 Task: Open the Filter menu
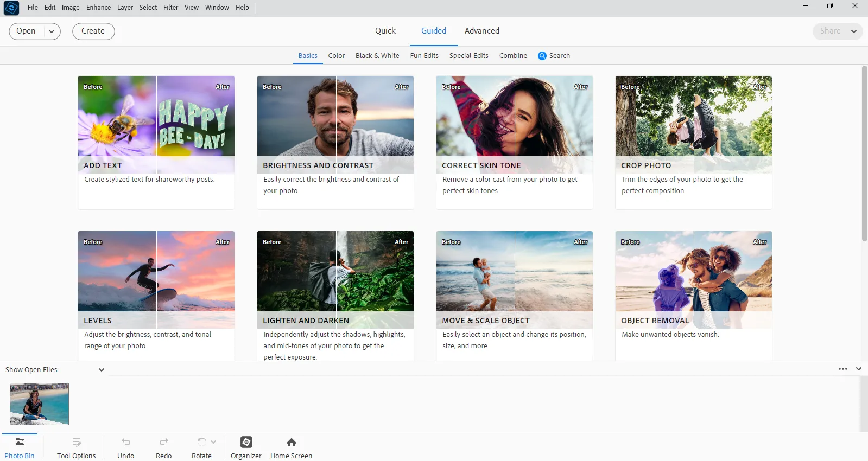click(x=171, y=8)
